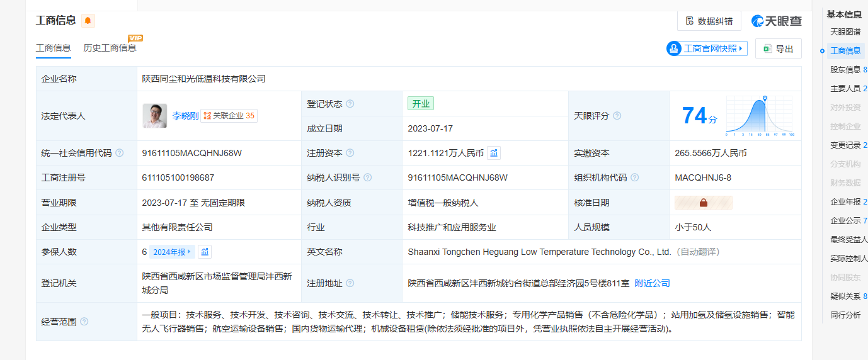Open the 工商官网快照 dropdown button
Viewport: 868px width, 360px height.
pyautogui.click(x=707, y=48)
